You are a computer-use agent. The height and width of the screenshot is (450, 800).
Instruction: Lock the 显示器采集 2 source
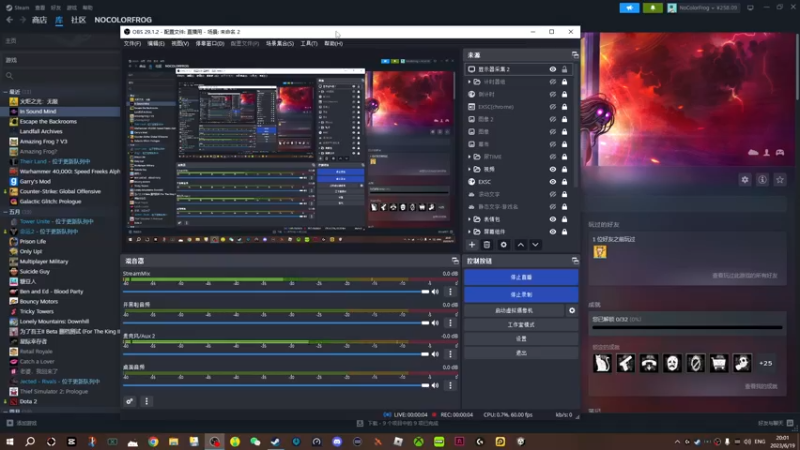(564, 69)
